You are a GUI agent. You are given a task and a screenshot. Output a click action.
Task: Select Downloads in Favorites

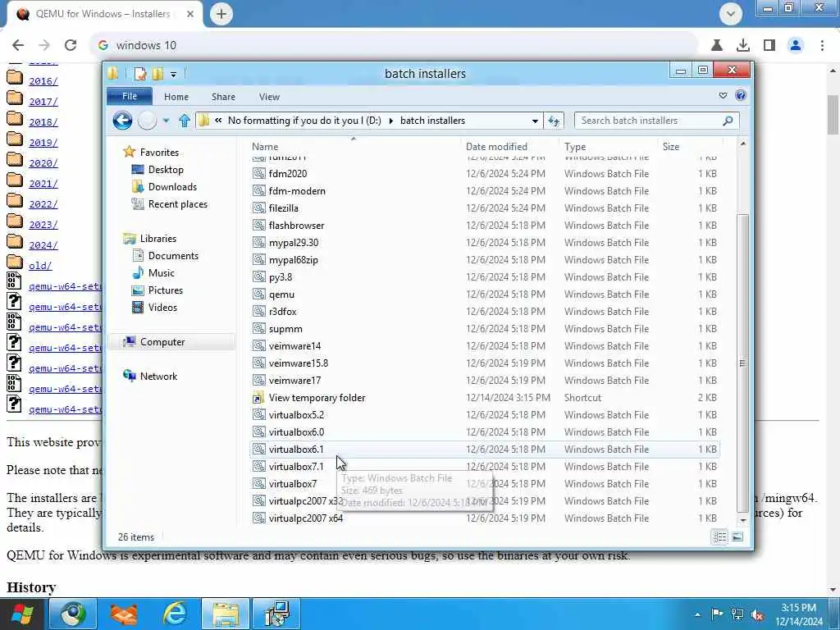click(x=172, y=187)
